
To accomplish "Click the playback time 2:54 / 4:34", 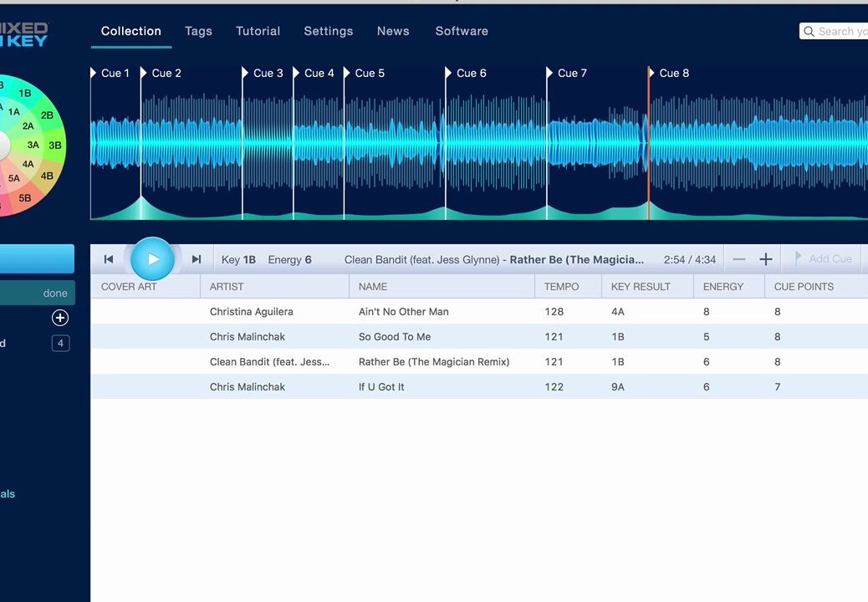I will [690, 259].
